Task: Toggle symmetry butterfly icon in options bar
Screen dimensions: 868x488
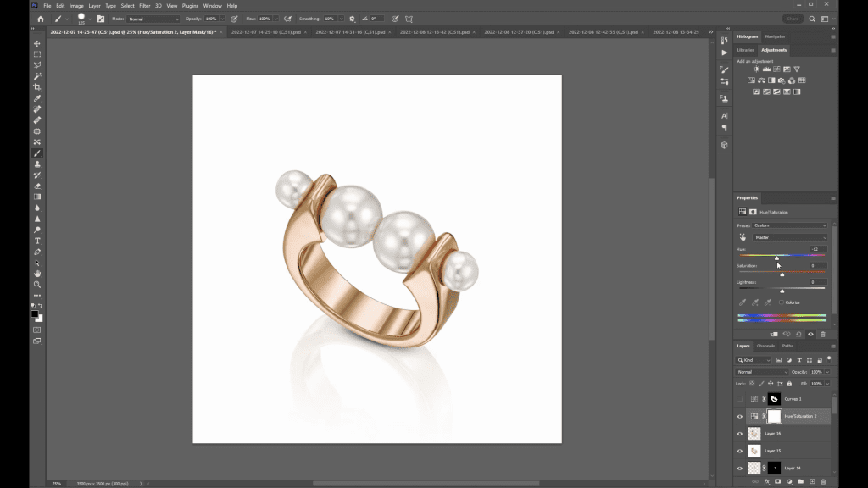Action: point(409,19)
